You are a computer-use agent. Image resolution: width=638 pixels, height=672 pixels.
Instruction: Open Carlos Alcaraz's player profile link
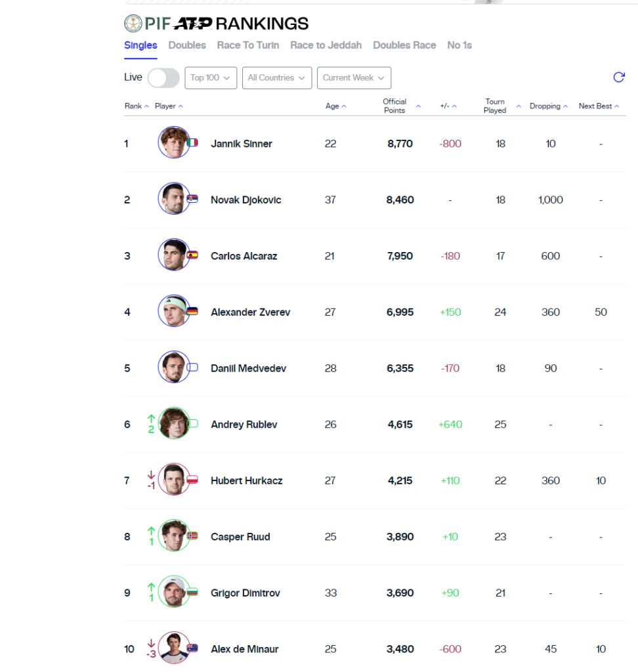coord(244,256)
